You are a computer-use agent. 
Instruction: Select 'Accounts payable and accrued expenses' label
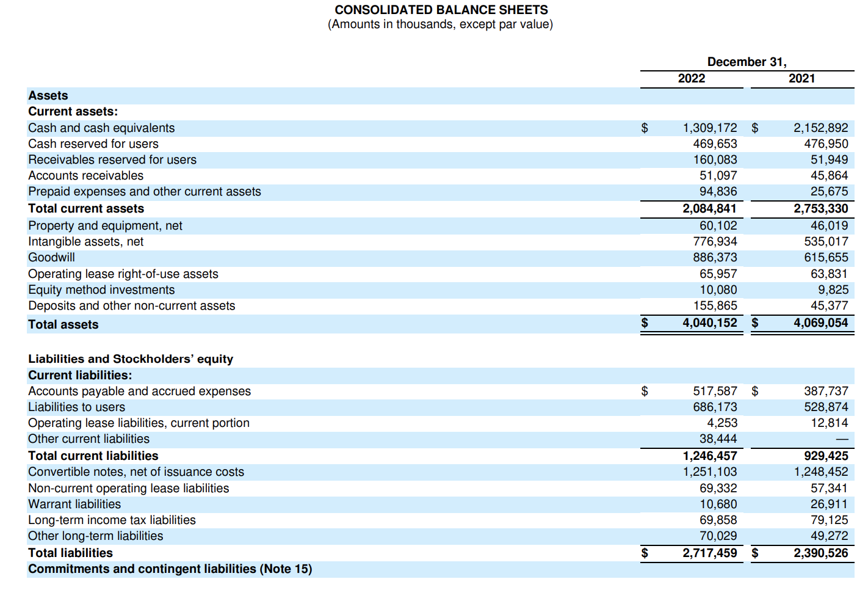point(139,391)
